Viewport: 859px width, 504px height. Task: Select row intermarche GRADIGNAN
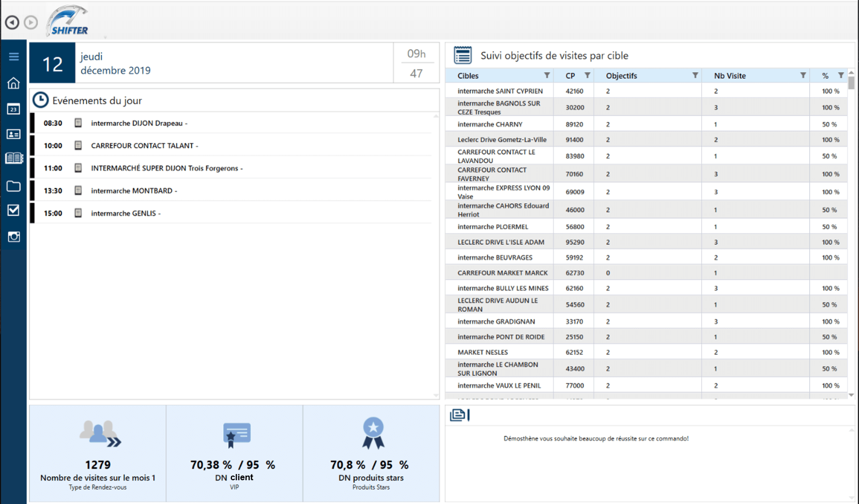pos(646,322)
